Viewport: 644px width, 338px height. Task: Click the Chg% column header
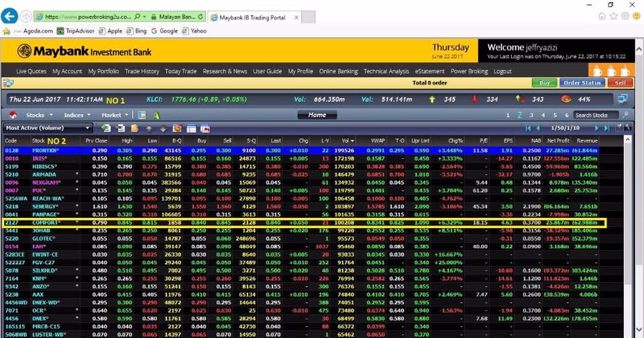point(455,140)
